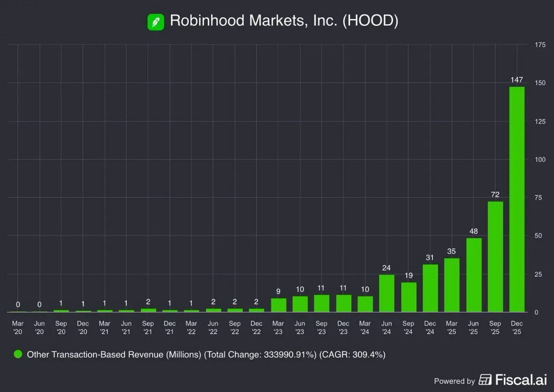Click the Dec '21 x-axis label
Viewport: 554px width, 392px height.
click(170, 327)
